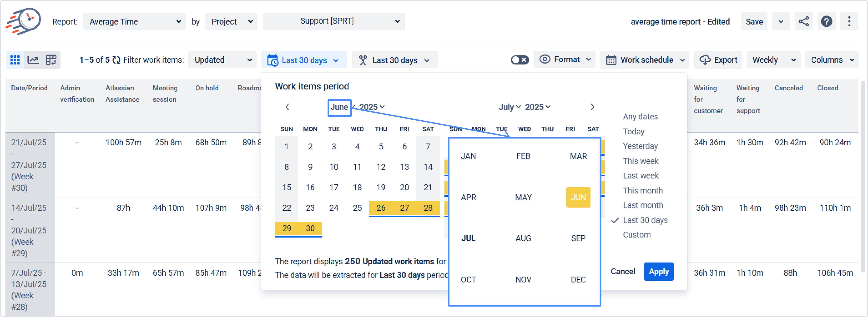This screenshot has height=317, width=868.
Task: Select the Custom date range option
Action: pos(636,235)
